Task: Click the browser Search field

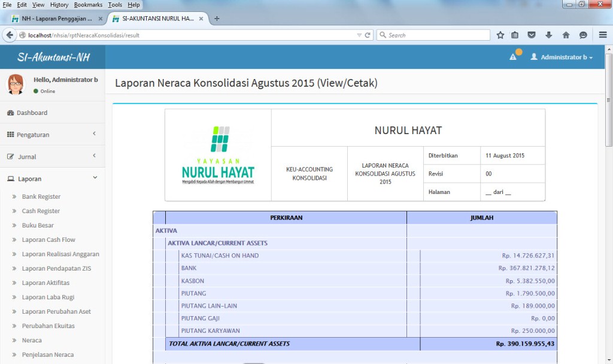Action: click(433, 35)
